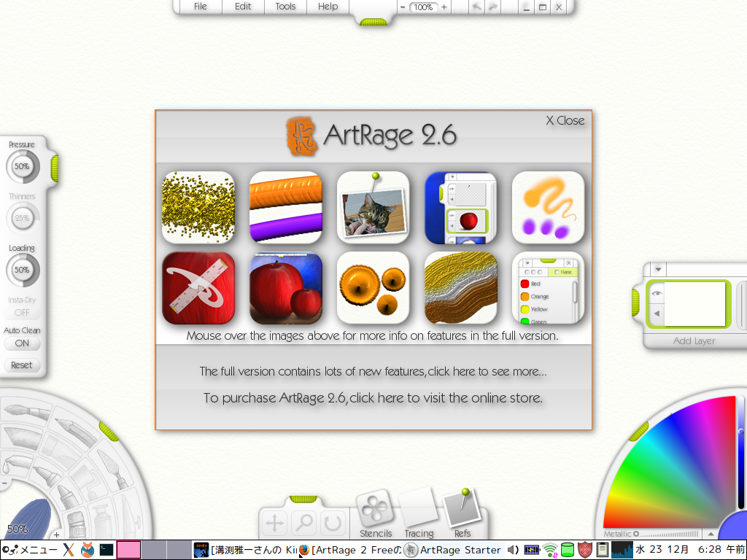Click Add Layer button
The image size is (747, 560).
694,341
